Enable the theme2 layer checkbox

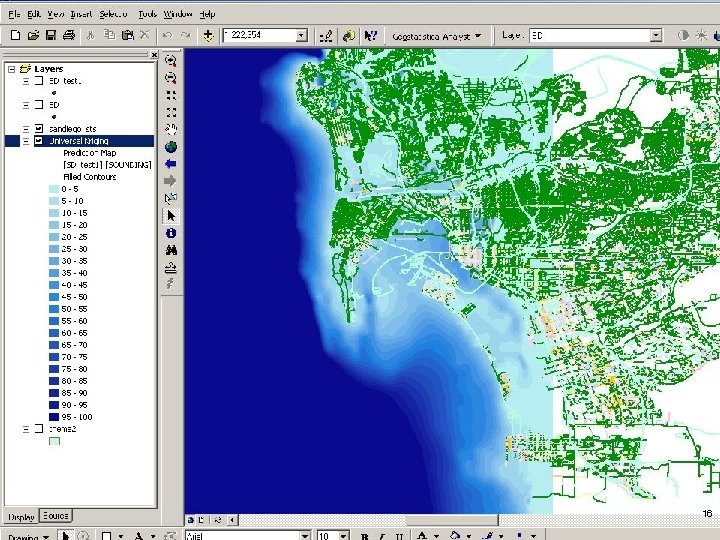39,429
